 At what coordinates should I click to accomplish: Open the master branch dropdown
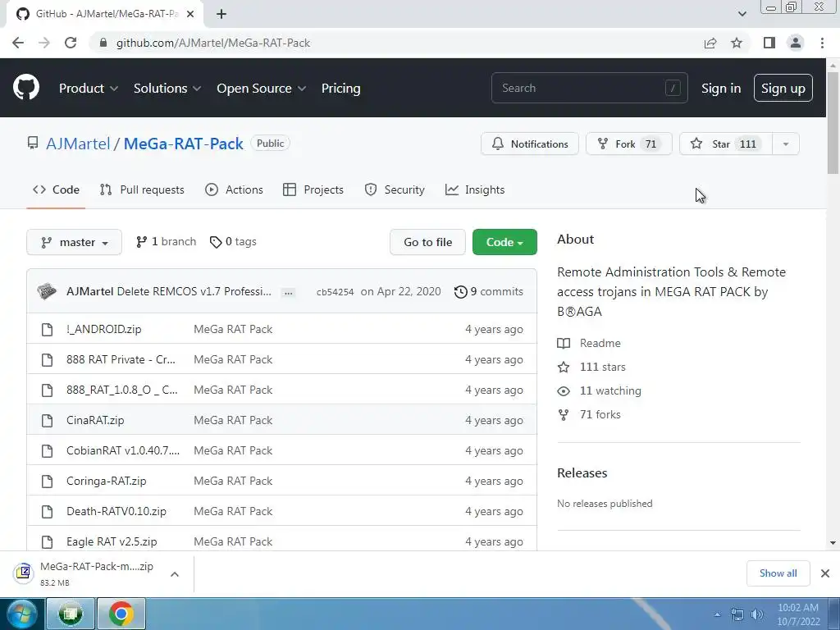coord(75,242)
